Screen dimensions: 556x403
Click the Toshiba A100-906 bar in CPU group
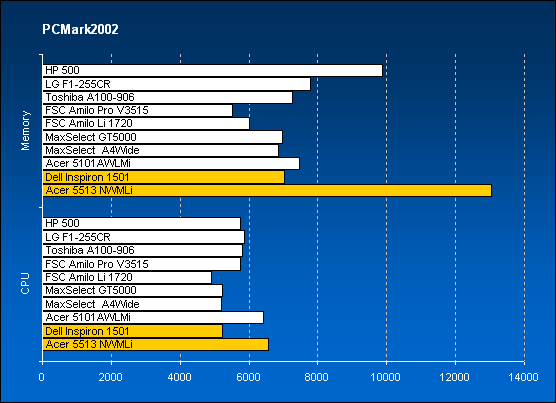(143, 250)
